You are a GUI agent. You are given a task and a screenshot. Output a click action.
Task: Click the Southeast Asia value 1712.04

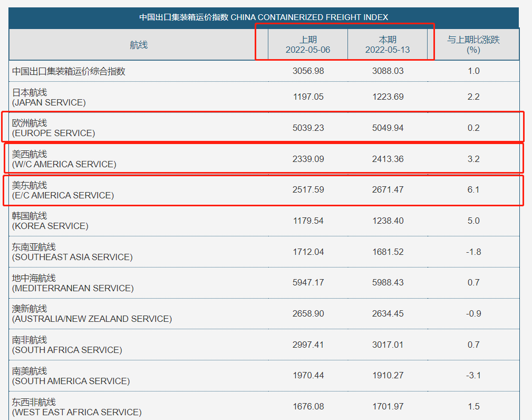(308, 252)
